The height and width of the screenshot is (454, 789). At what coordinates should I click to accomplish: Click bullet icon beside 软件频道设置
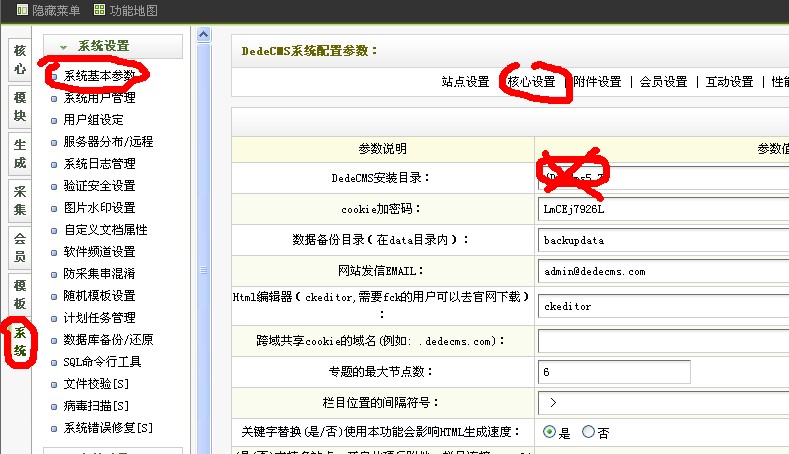pos(54,253)
